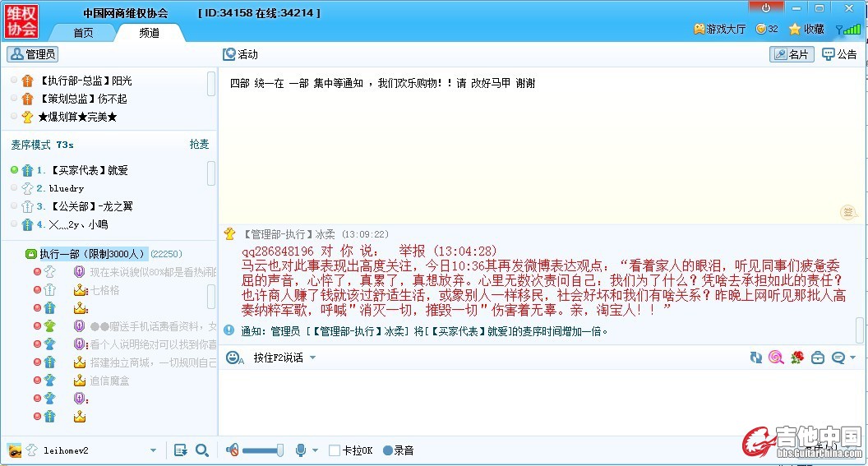Click the power logout button in title bar

pos(766,7)
